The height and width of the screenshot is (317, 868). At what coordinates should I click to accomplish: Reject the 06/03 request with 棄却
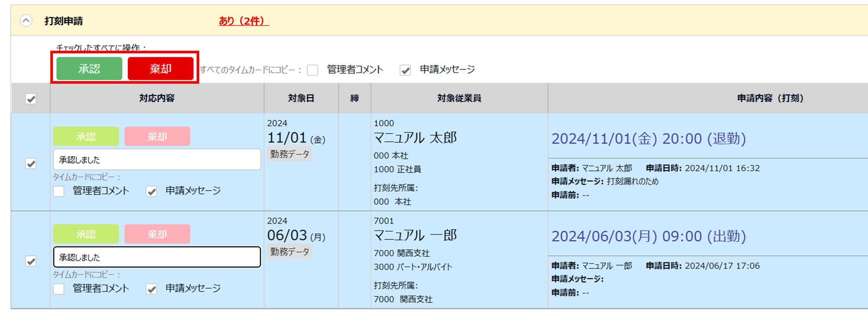click(x=157, y=234)
